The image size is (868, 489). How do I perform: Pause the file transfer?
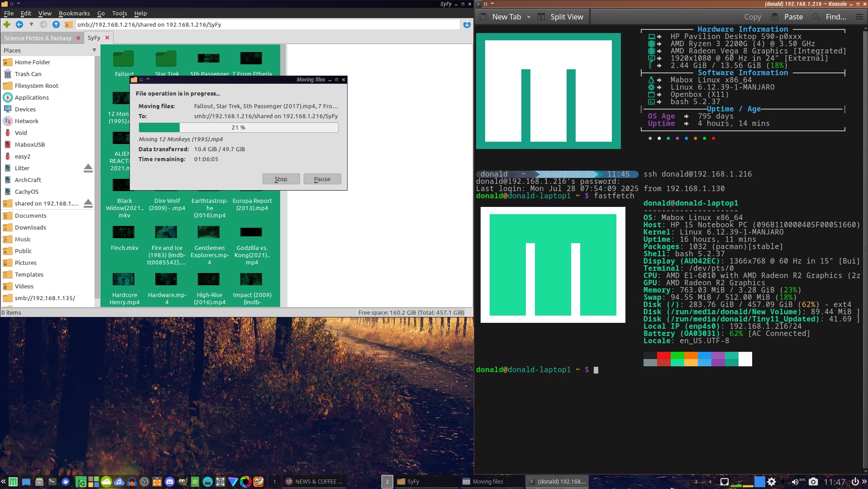pyautogui.click(x=322, y=179)
